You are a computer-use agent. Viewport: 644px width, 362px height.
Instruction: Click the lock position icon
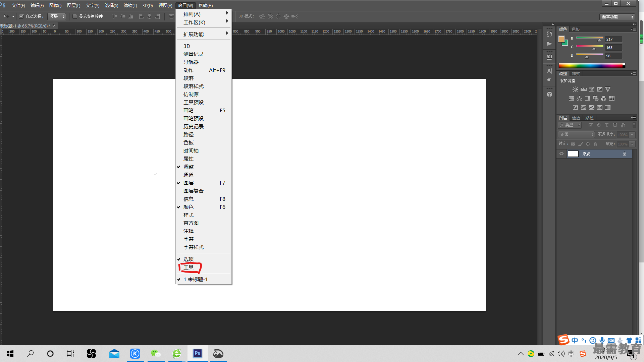click(588, 144)
